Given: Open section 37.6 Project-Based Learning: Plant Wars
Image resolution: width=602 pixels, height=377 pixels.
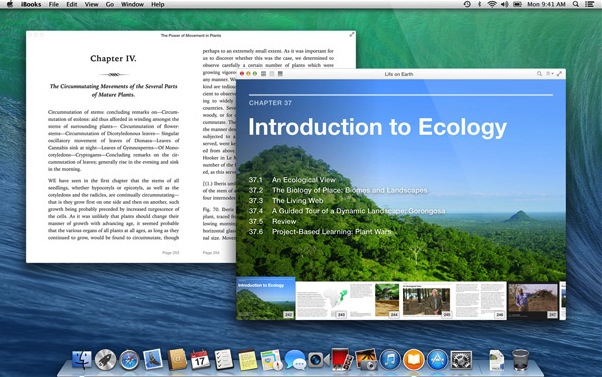Looking at the screenshot, I should (x=320, y=231).
